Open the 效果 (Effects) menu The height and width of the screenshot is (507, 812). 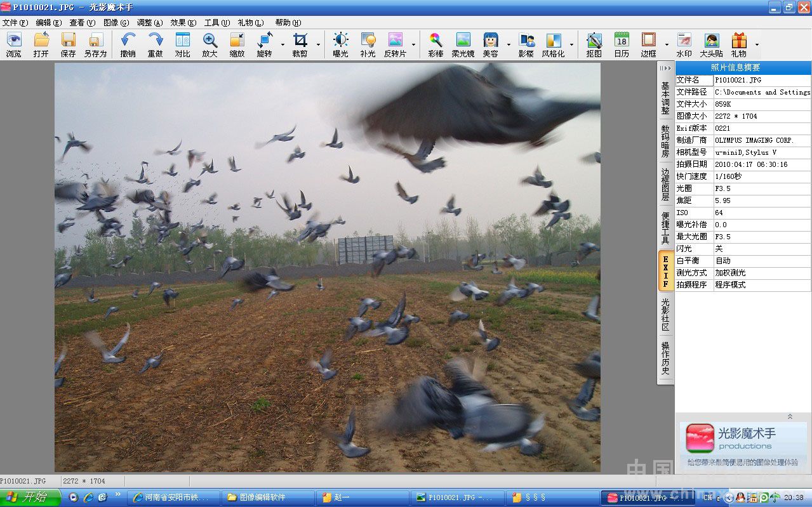click(x=183, y=22)
